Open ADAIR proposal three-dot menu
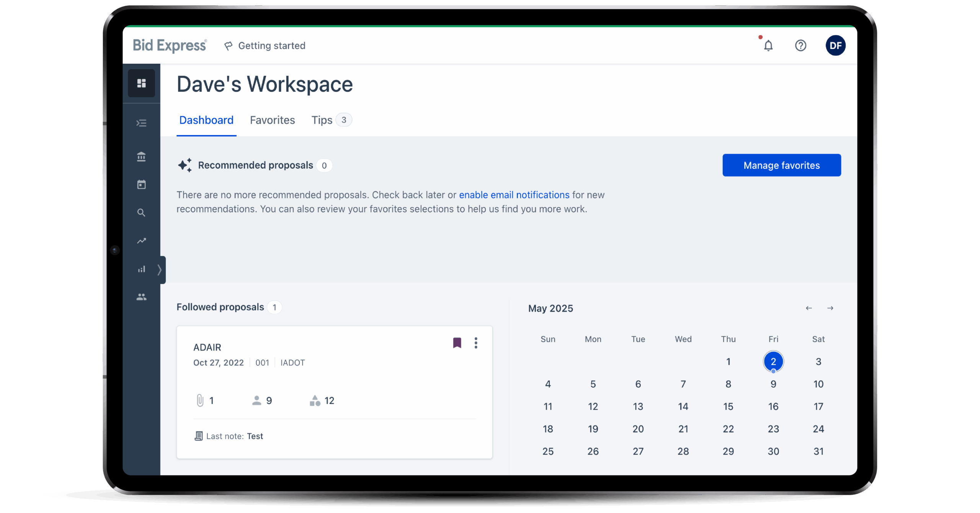The height and width of the screenshot is (513, 980). [476, 343]
